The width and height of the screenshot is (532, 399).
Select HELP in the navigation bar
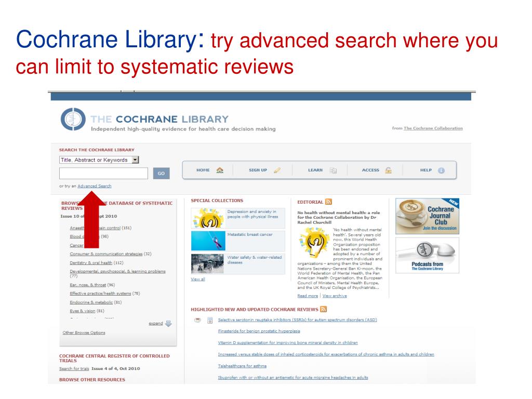pyautogui.click(x=426, y=170)
